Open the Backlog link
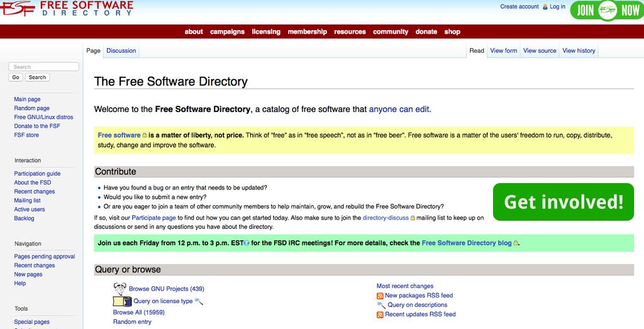Viewport: 644px width, 329px height. click(x=24, y=218)
